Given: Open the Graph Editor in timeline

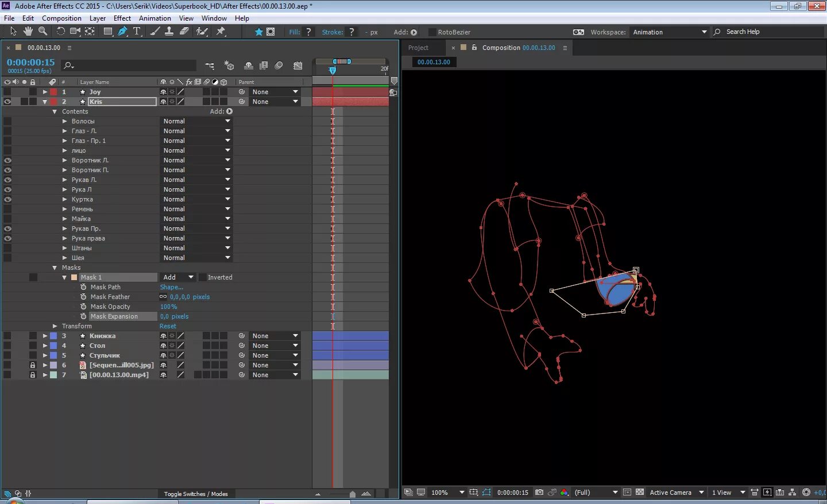Looking at the screenshot, I should [297, 65].
